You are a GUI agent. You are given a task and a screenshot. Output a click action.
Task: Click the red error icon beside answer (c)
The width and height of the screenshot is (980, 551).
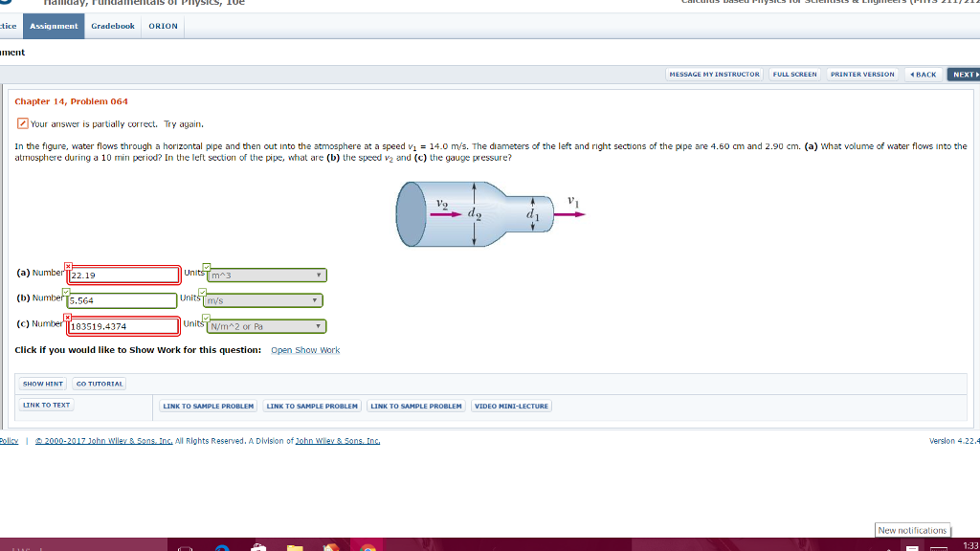coord(67,317)
